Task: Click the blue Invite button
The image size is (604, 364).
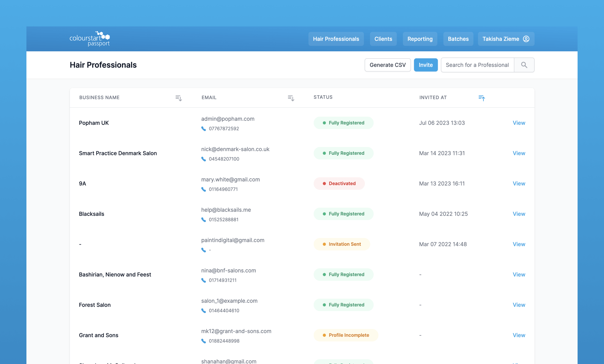Action: [x=426, y=65]
